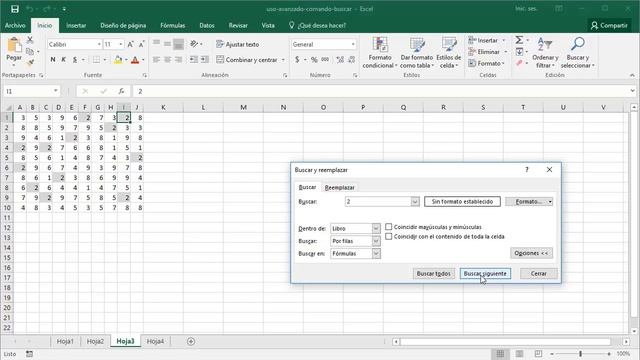640x360 pixels.
Task: Click the currency dollar format icon
Action: (297, 60)
